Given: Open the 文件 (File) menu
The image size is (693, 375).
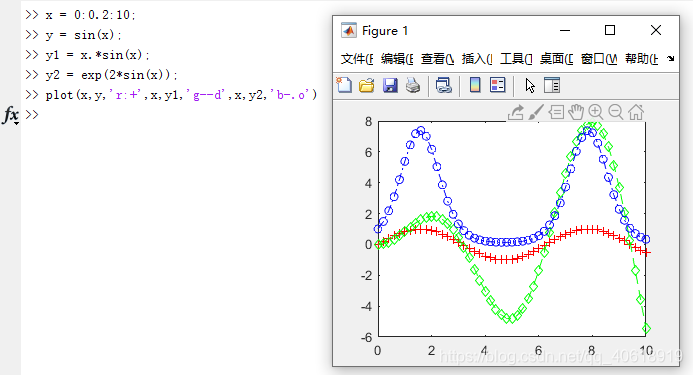Looking at the screenshot, I should (357, 59).
